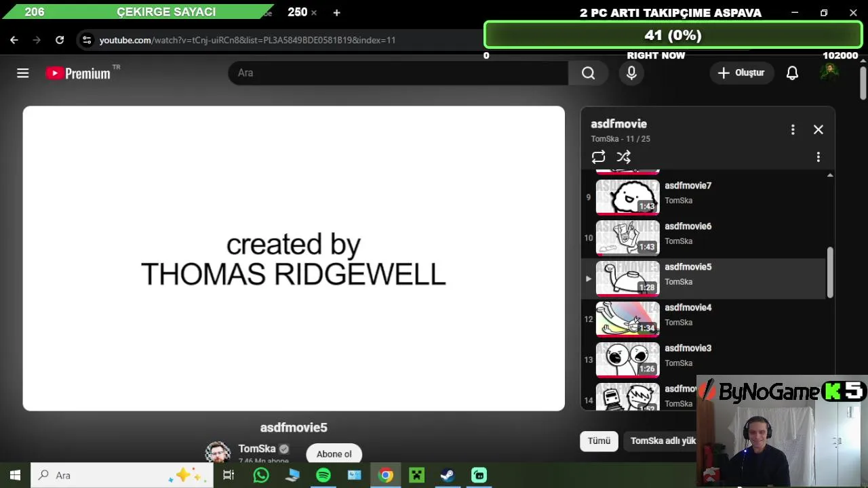Open the YouTube hamburger guide menu
The width and height of the screenshot is (868, 488).
click(23, 73)
